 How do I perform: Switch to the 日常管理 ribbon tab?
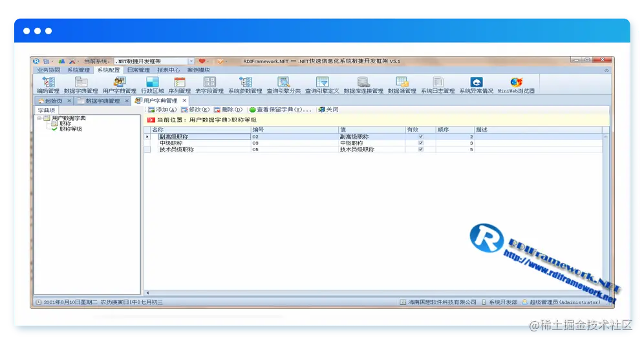click(x=138, y=70)
